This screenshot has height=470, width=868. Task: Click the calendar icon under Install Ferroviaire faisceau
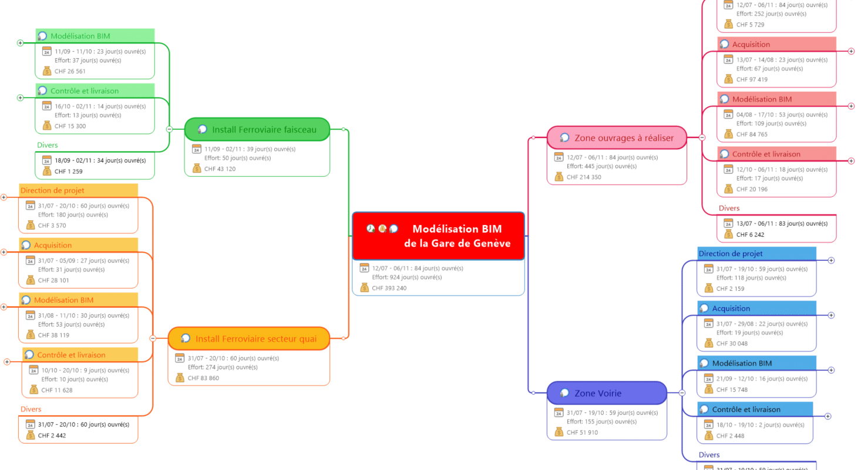197,149
